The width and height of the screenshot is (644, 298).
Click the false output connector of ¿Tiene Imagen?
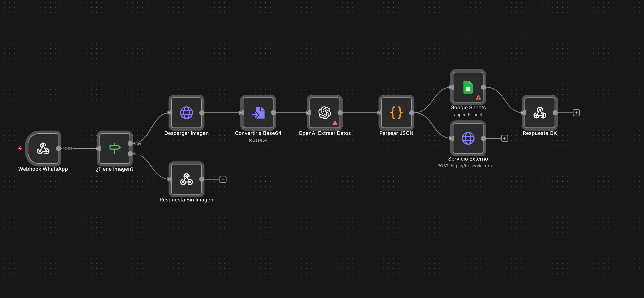point(130,154)
